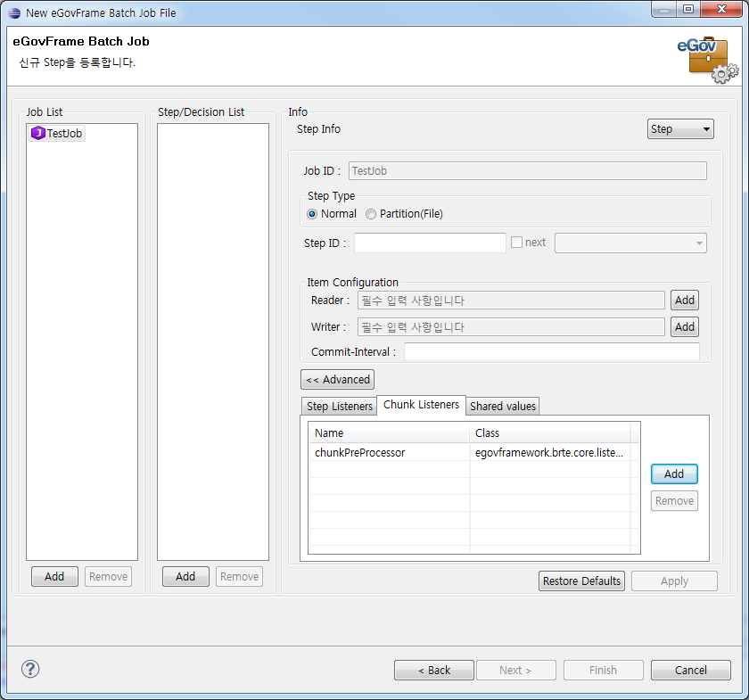Viewport: 749px width, 700px height.
Task: Click the Name column header
Action: click(x=389, y=432)
